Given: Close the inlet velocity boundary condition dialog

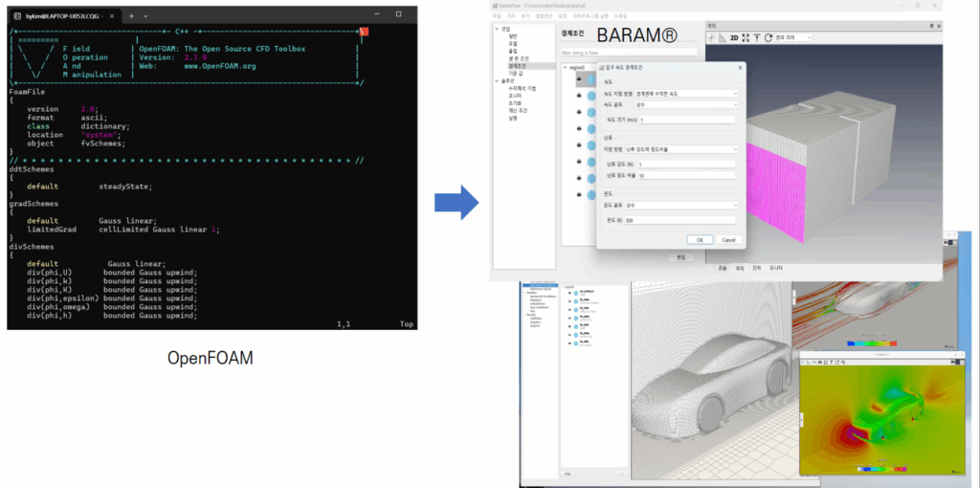Looking at the screenshot, I should 740,67.
